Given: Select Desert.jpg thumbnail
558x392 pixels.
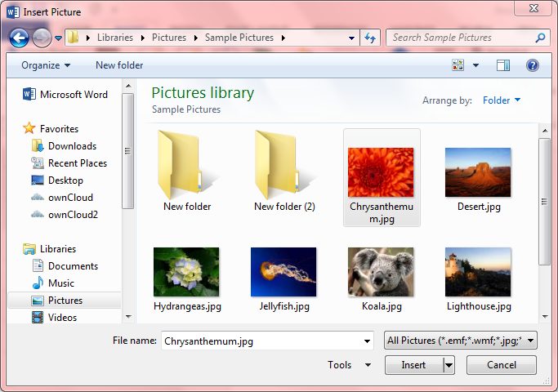Looking at the screenshot, I should [478, 172].
